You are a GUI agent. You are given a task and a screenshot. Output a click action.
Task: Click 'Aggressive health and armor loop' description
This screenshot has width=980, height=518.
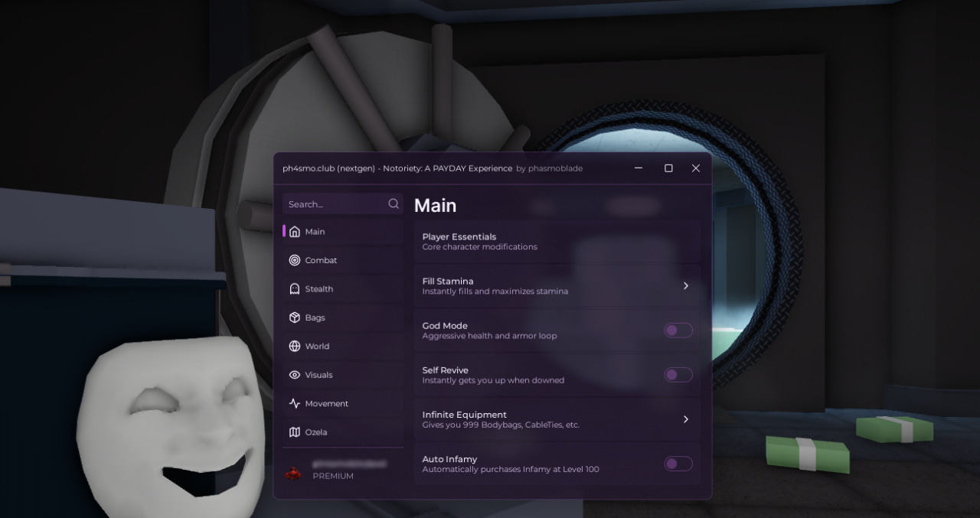490,336
